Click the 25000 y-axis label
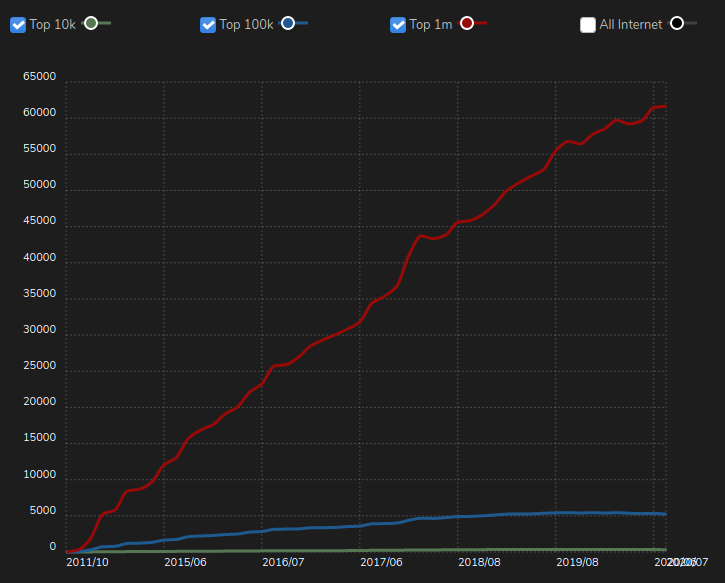Screen dimensions: 725x583 tap(40, 366)
